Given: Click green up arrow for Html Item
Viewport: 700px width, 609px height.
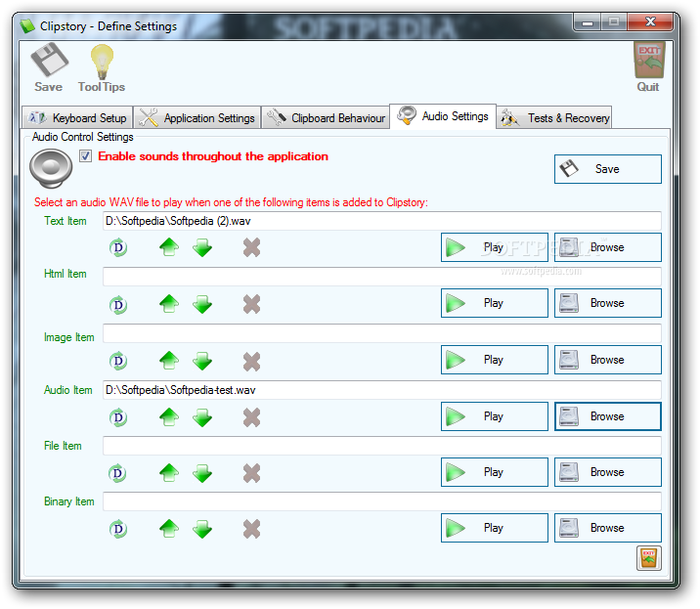Looking at the screenshot, I should click(x=169, y=304).
